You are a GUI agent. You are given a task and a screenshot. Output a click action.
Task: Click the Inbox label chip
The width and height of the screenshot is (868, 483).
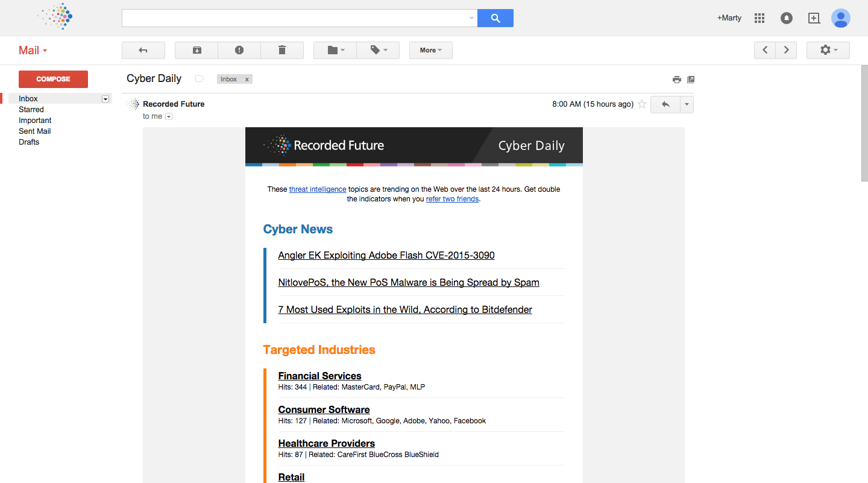point(229,79)
